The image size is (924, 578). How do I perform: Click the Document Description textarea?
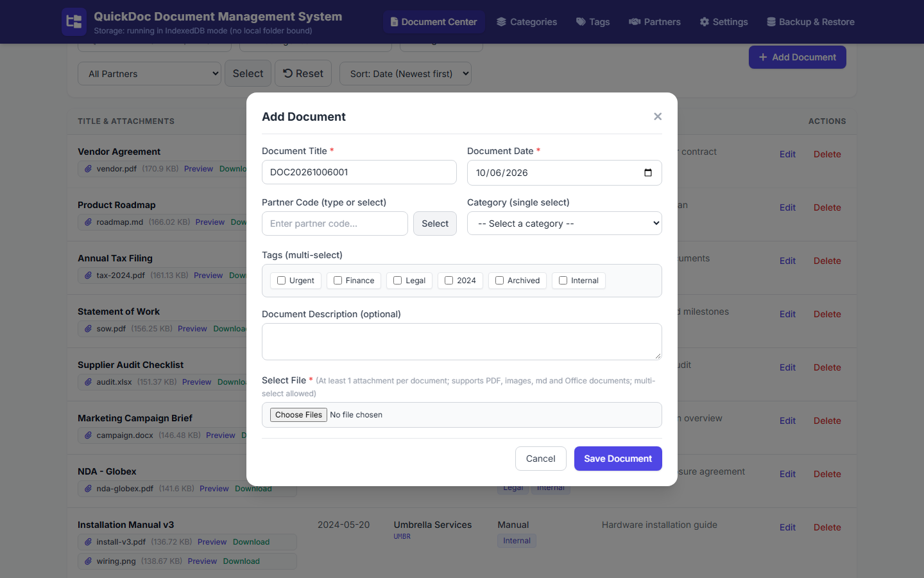[462, 342]
